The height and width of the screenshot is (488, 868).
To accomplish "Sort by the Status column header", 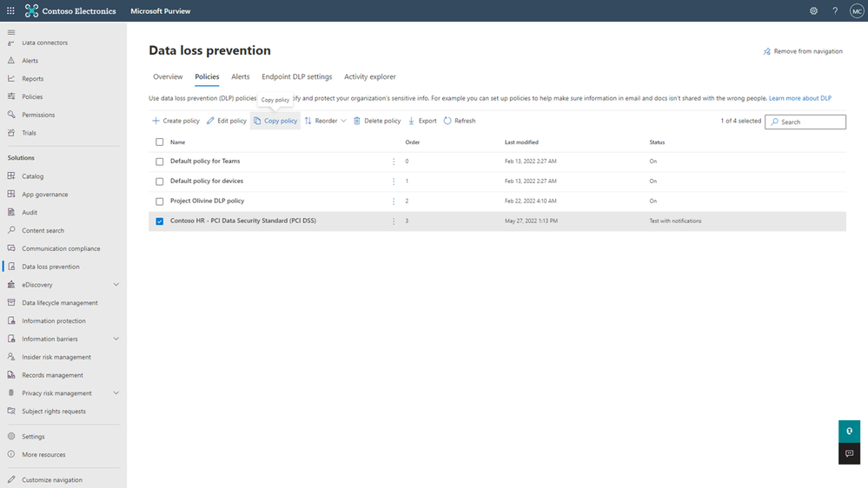I will click(657, 142).
